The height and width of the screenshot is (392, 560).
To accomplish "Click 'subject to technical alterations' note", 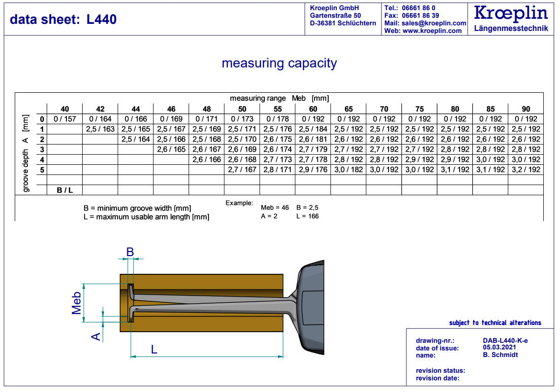I will (495, 323).
